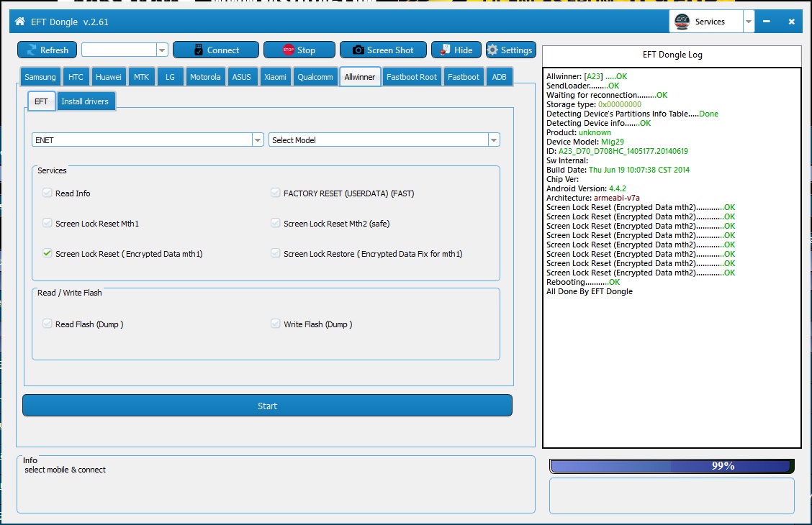812x525 pixels.
Task: Click the empty box below progress bar
Action: pos(672,496)
